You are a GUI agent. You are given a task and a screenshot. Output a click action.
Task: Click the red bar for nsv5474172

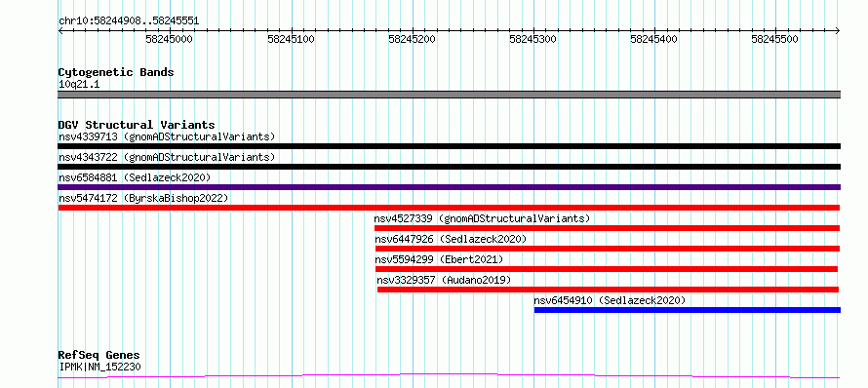449,208
